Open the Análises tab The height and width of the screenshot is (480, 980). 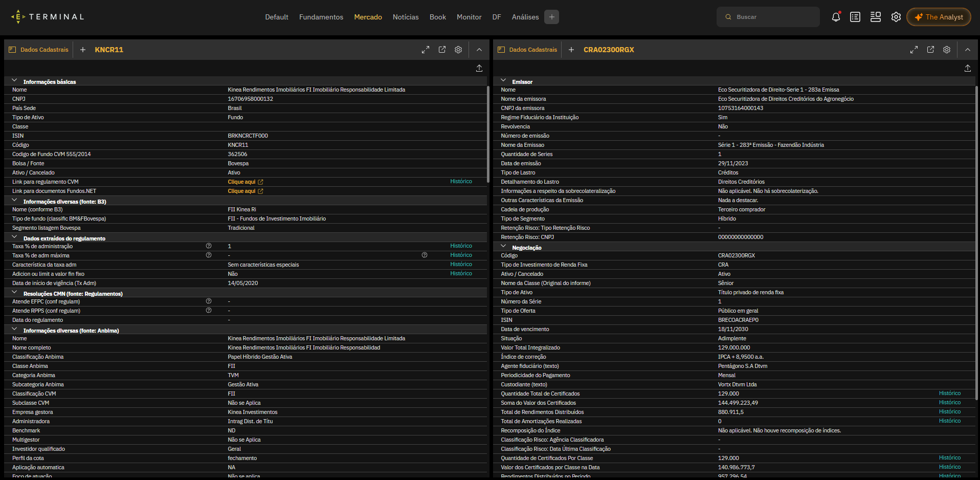point(525,17)
